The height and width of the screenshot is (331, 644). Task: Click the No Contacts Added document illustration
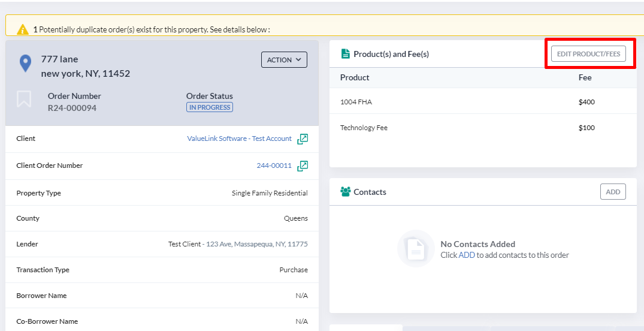[x=416, y=248]
